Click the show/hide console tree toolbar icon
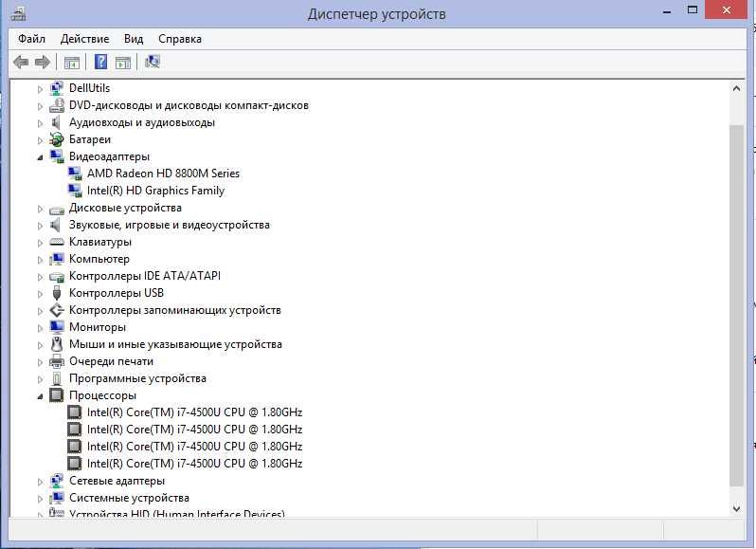The width and height of the screenshot is (756, 549). click(72, 63)
